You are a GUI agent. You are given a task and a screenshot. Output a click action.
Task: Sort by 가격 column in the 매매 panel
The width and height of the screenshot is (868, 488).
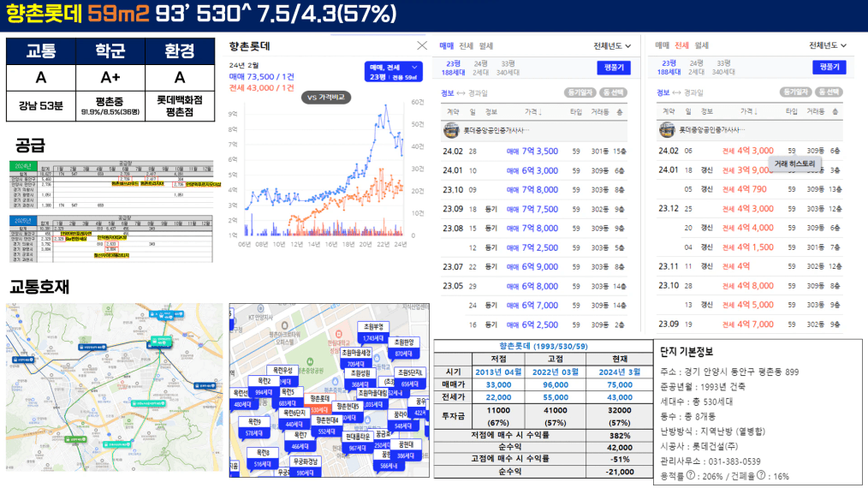[x=533, y=112]
